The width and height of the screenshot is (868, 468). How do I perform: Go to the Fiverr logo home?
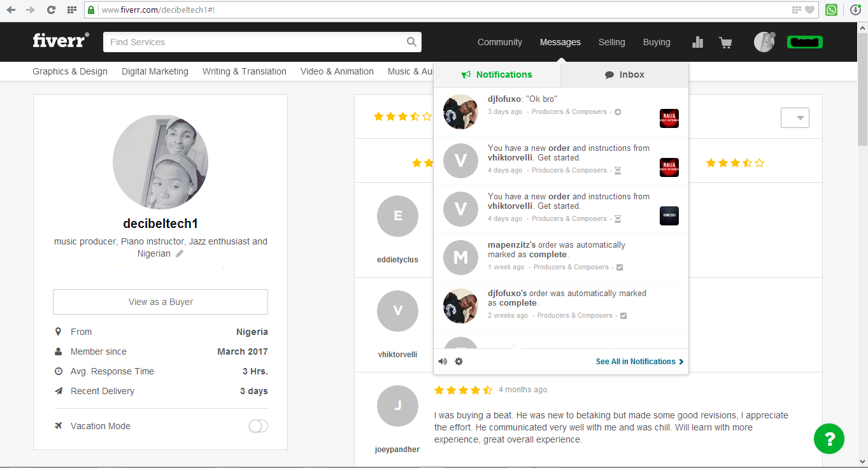(60, 41)
